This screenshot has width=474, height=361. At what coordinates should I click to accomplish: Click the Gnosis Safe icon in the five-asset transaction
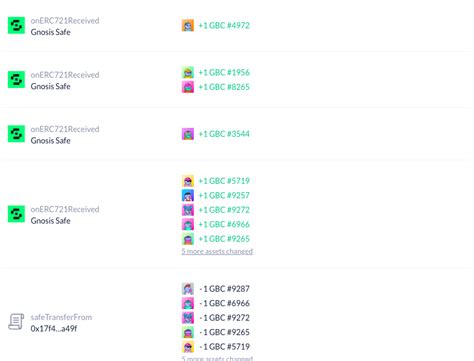pos(16,214)
